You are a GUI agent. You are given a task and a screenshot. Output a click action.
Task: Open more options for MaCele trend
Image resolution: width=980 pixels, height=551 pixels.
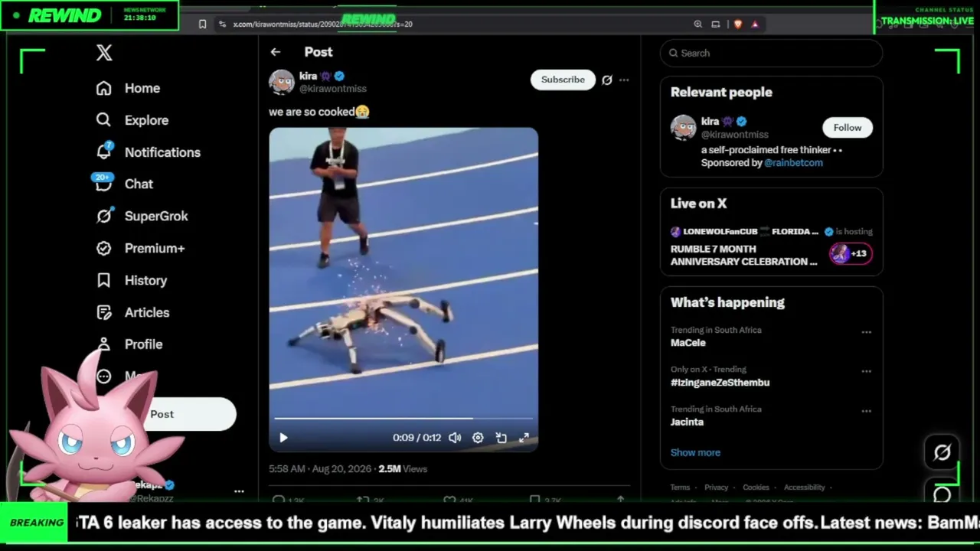point(866,332)
